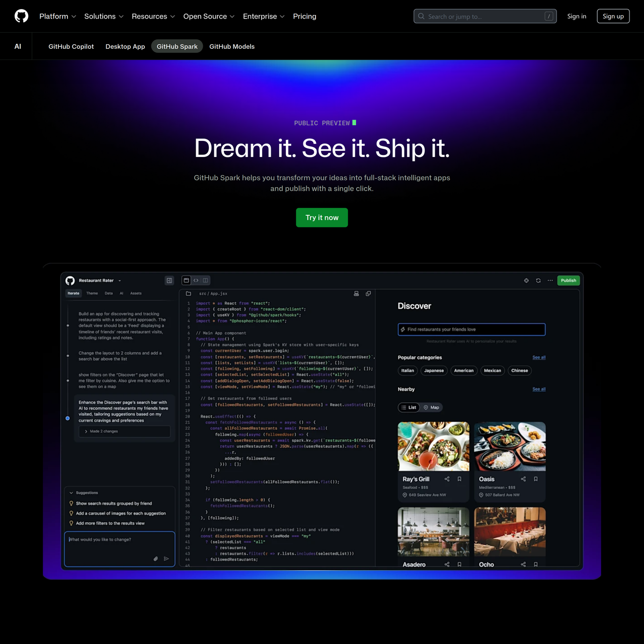Screen dimensions: 644x644
Task: Open the Platform dropdown menu
Action: coord(58,16)
